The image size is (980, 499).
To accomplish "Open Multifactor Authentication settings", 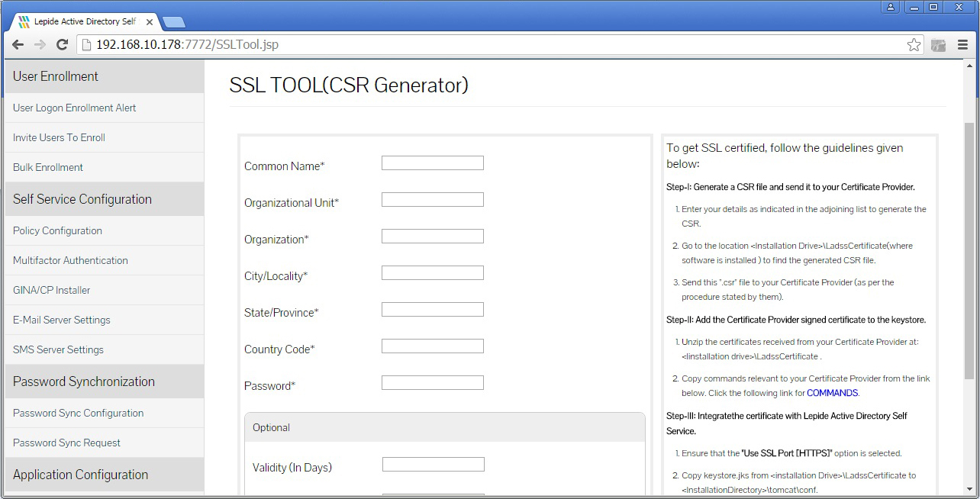I will 105,260.
